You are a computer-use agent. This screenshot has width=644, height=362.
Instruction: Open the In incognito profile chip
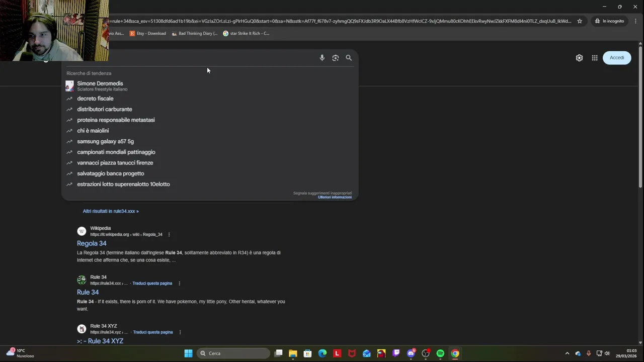pos(609,21)
